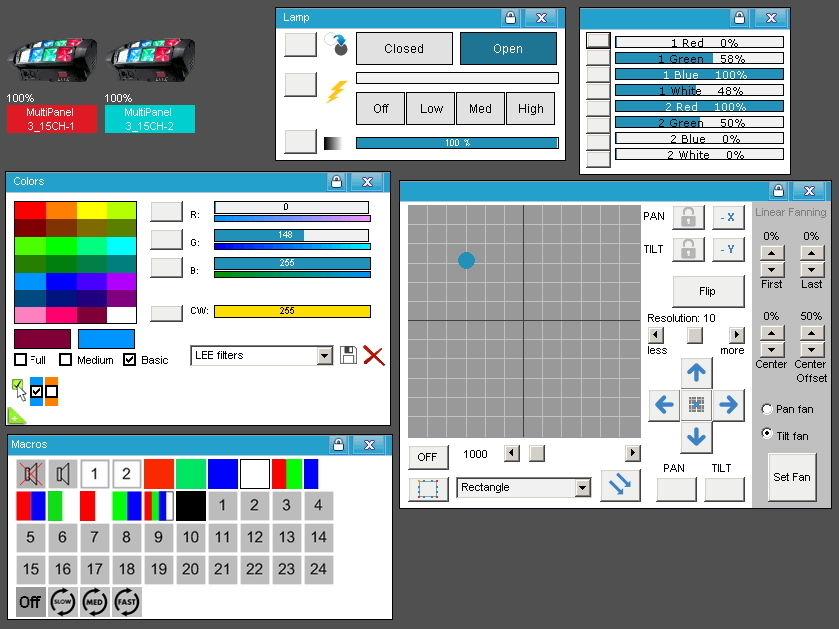
Task: Click the speaker macro icon
Action: tap(63, 474)
